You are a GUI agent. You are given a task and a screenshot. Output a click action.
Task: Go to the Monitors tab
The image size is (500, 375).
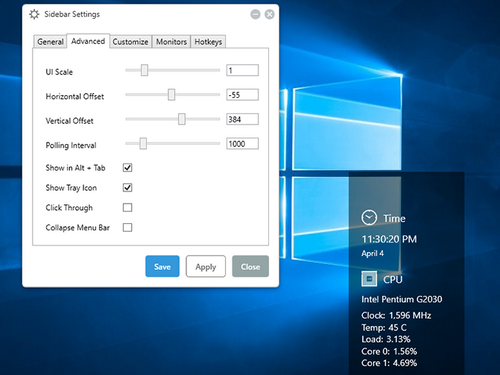(171, 42)
